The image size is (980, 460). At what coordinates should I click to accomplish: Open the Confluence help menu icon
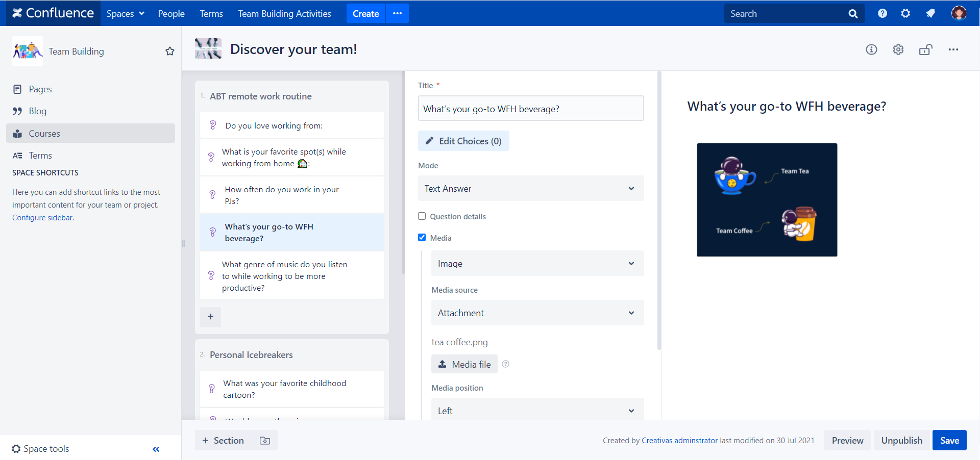[882, 14]
